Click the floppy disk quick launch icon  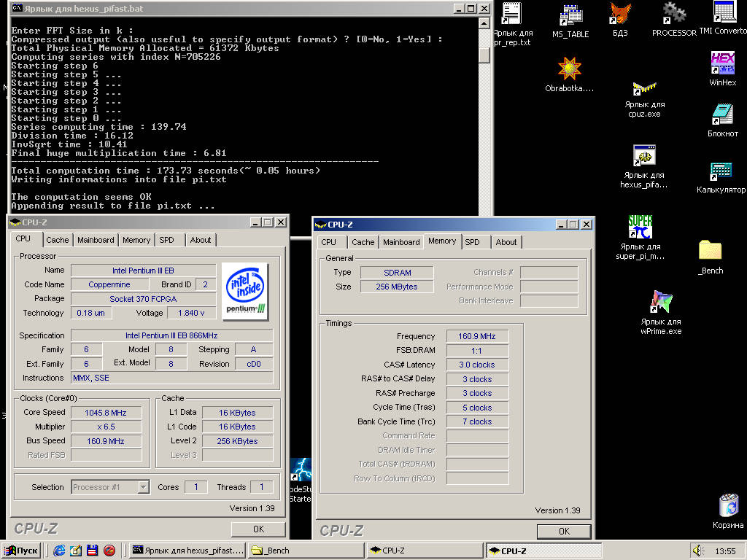(92, 551)
